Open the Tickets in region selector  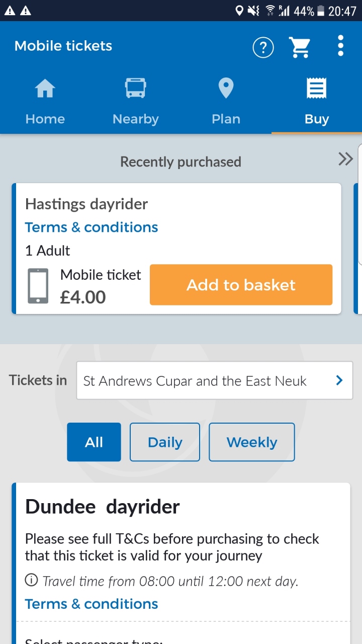214,380
